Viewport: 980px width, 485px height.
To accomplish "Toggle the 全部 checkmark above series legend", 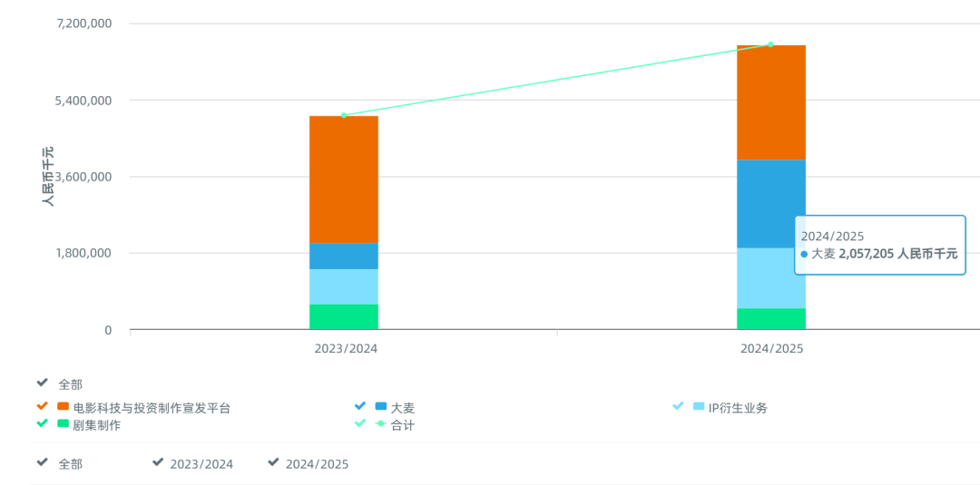I will coord(42,383).
